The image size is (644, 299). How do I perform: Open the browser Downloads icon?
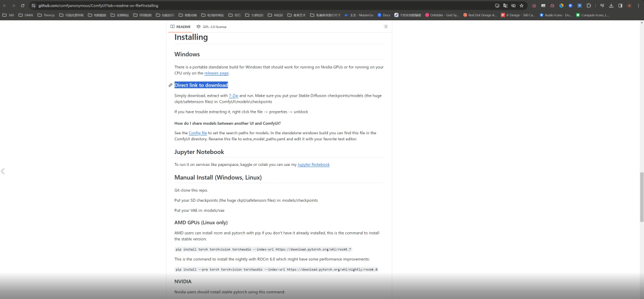[x=611, y=6]
